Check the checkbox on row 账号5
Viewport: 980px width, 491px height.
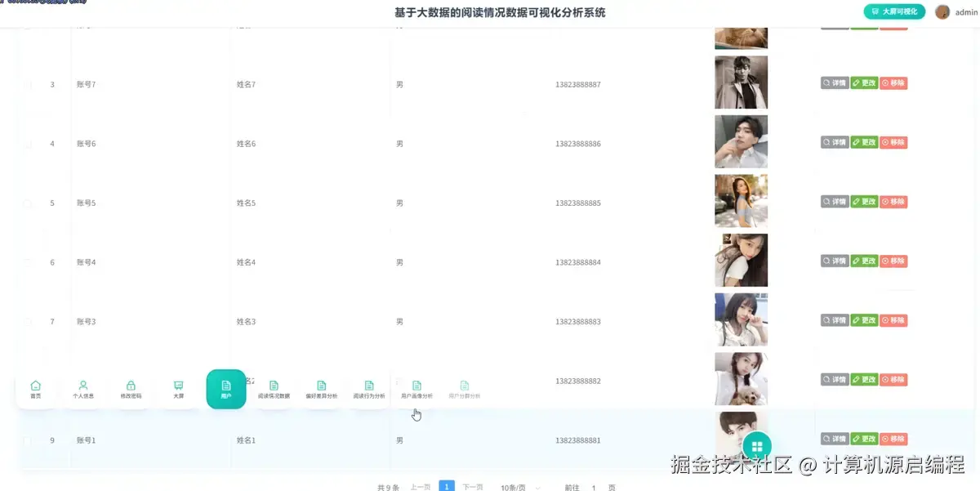(x=26, y=203)
